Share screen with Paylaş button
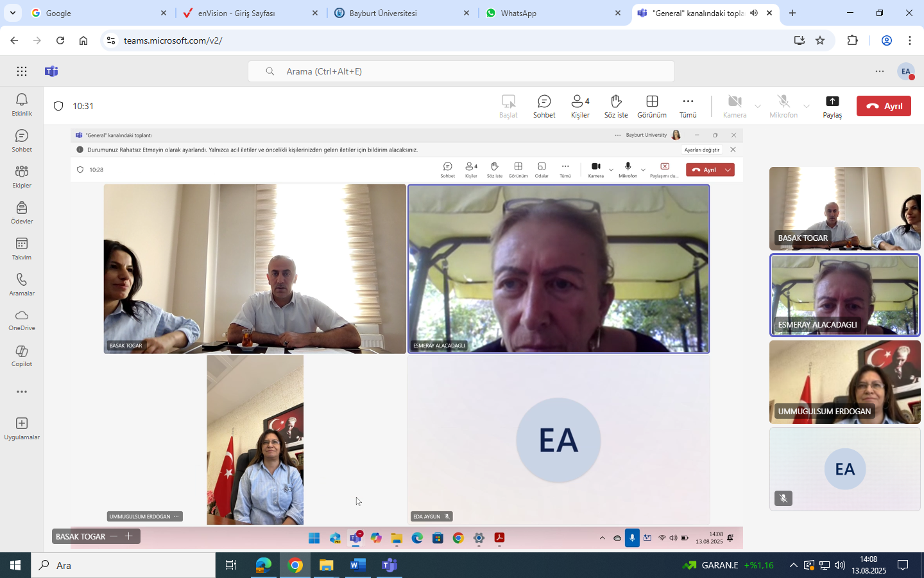Image resolution: width=924 pixels, height=578 pixels. [x=832, y=106]
